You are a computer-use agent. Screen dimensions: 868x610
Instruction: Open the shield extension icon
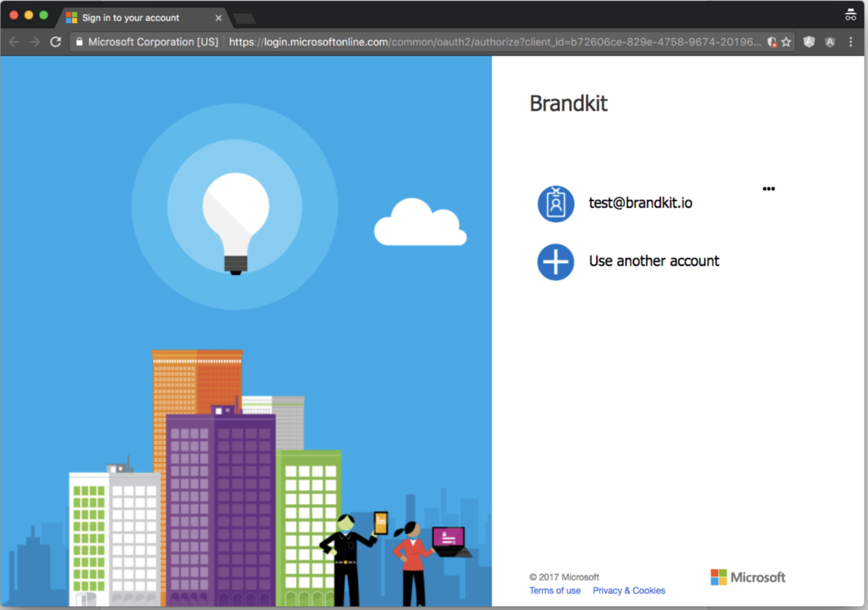pyautogui.click(x=809, y=42)
